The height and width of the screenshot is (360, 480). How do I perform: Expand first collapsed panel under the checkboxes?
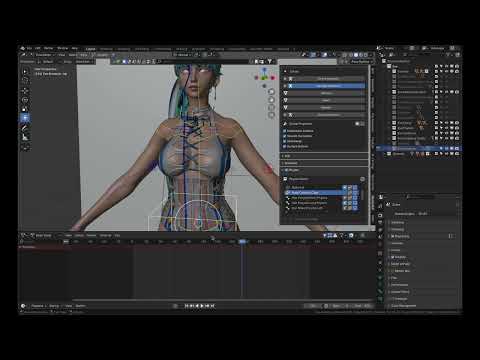point(324,156)
